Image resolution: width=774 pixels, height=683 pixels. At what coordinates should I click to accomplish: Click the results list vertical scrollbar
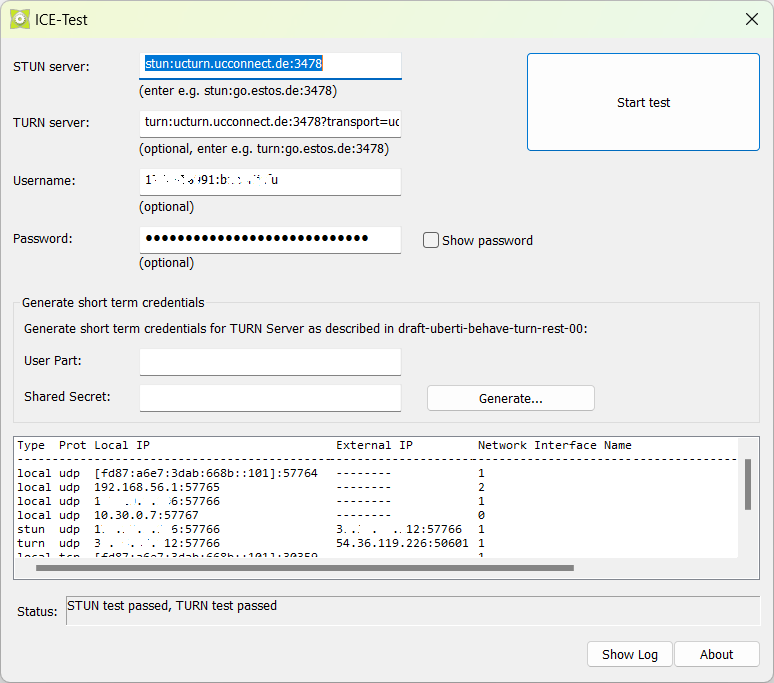pos(746,485)
